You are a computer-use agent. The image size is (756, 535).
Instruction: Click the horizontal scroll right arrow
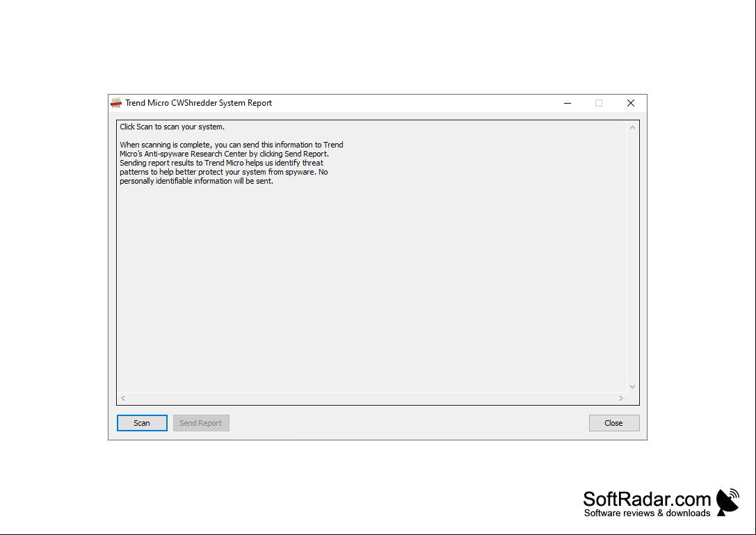[621, 399]
